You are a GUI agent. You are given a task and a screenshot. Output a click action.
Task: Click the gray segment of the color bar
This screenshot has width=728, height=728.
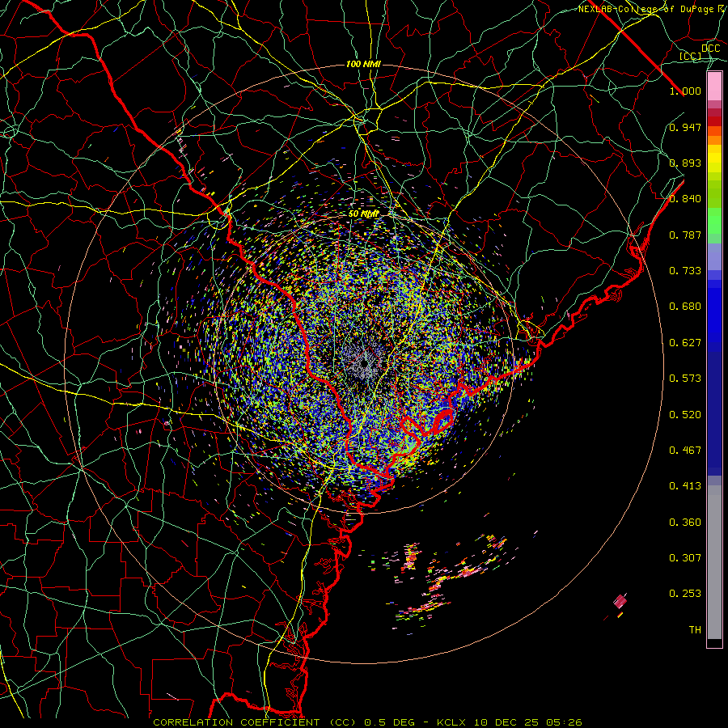pos(714,562)
